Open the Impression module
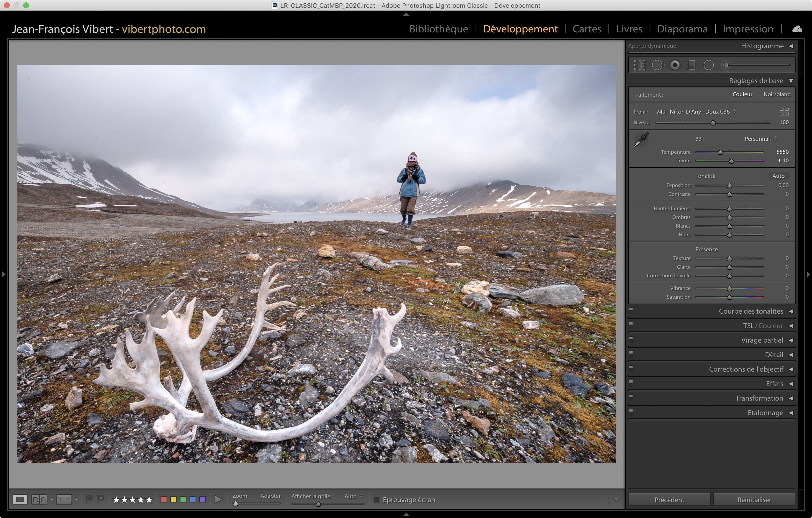 tap(747, 29)
